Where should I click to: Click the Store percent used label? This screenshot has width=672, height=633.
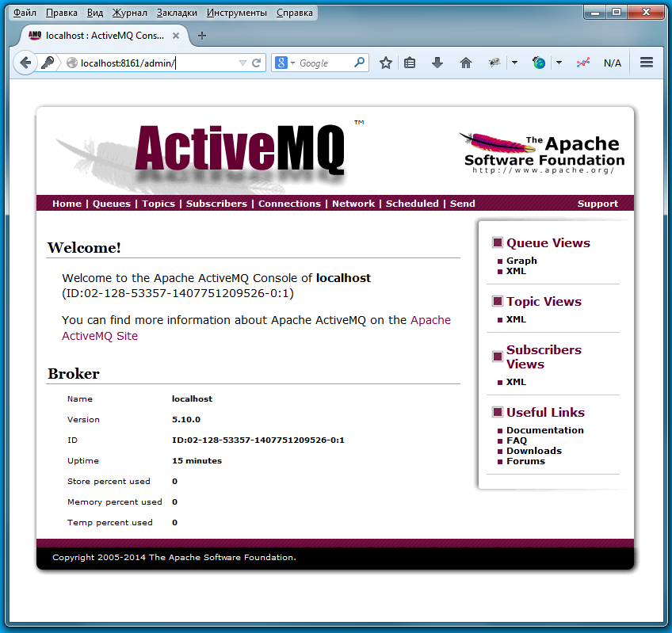pyautogui.click(x=109, y=481)
